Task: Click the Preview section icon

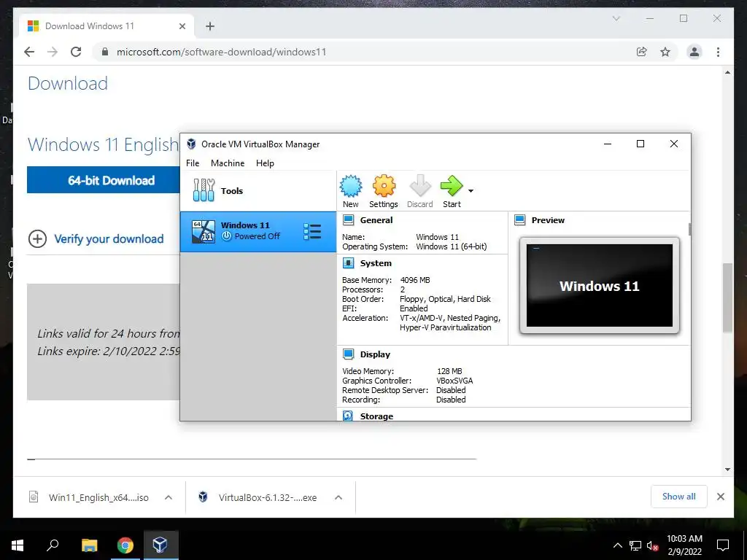Action: (x=519, y=220)
